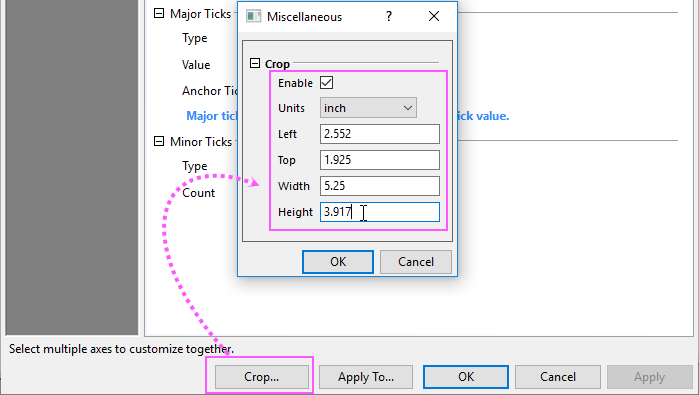699x395 pixels.
Task: Click the Apply button
Action: (x=650, y=377)
